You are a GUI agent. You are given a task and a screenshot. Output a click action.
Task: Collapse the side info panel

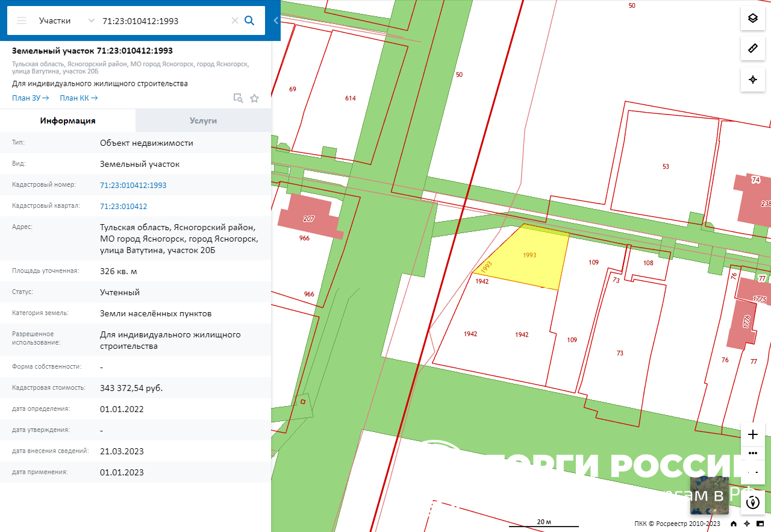point(276,20)
